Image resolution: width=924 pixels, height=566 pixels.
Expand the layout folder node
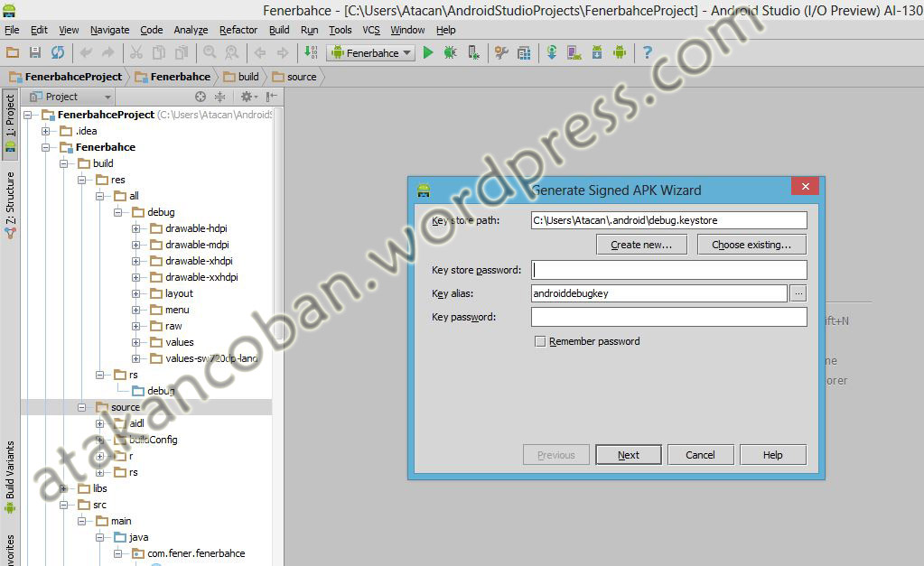[x=136, y=294]
